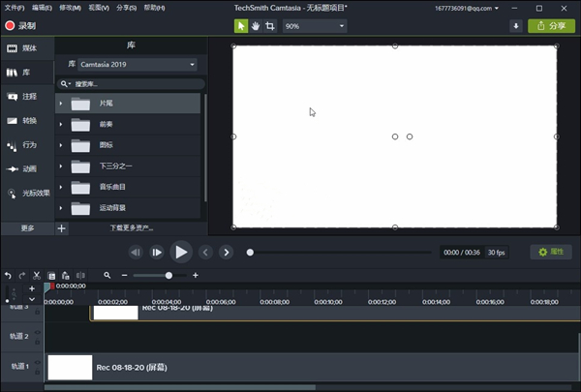Select the crop tool
Screen dimensions: 581x392
tap(270, 26)
